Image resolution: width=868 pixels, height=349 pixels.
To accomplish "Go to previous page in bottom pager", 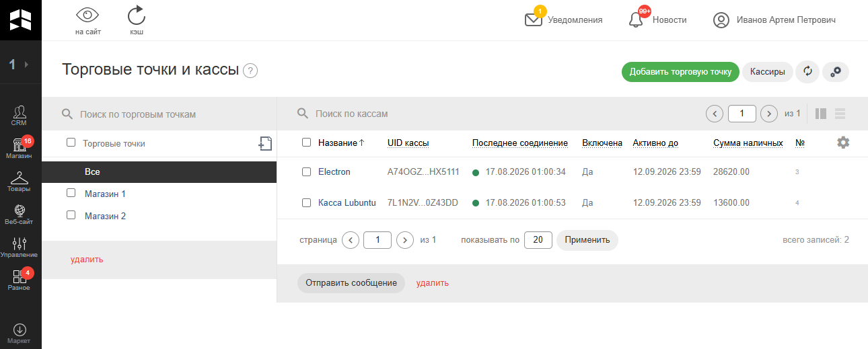I will coord(351,239).
